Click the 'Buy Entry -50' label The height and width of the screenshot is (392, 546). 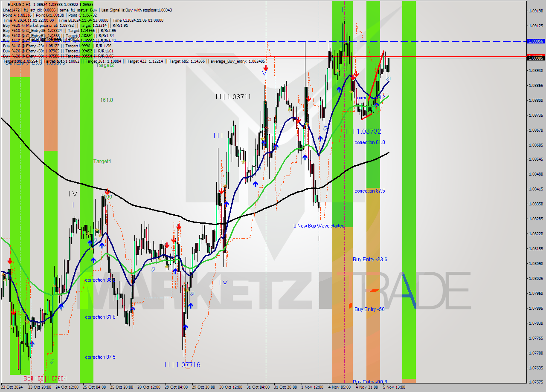[x=369, y=309]
